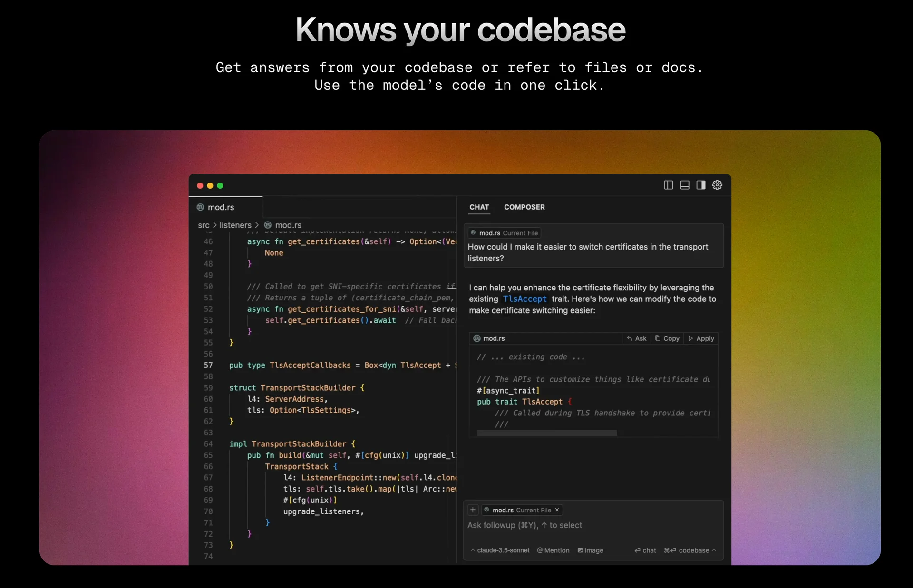The width and height of the screenshot is (913, 588).
Task: Attach an image with Image button
Action: pyautogui.click(x=590, y=550)
